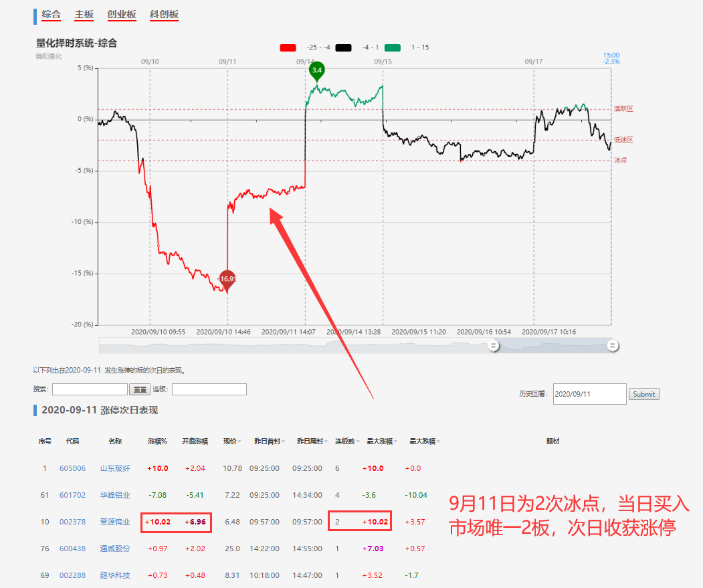Toggle the red -25 to -4 legend series
Viewport: 703px width, 588px height.
[x=288, y=47]
